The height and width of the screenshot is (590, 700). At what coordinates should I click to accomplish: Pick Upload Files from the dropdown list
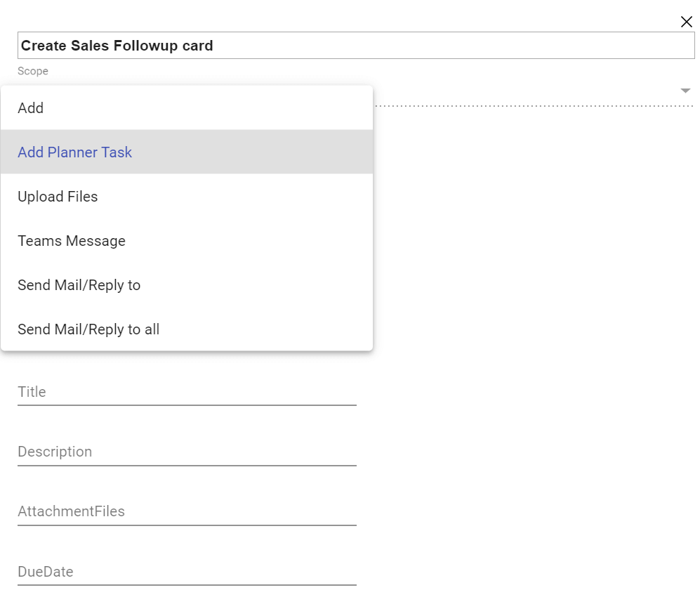pos(186,197)
